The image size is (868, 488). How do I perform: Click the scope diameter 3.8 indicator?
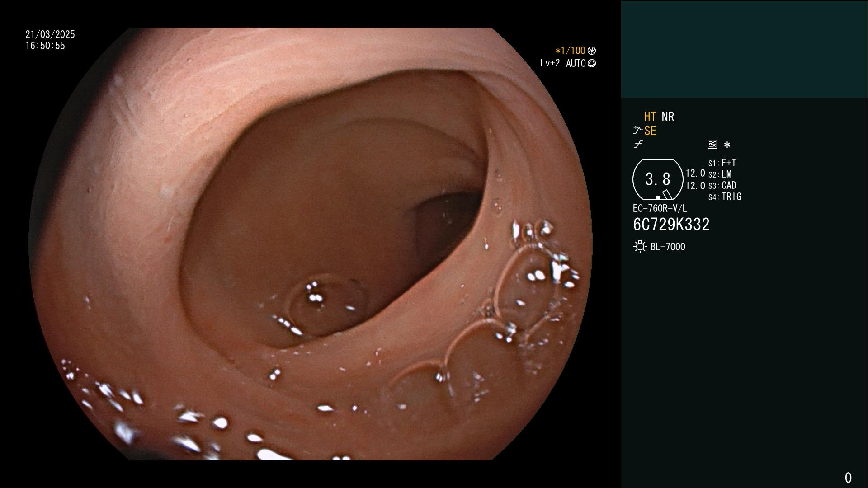(x=658, y=179)
